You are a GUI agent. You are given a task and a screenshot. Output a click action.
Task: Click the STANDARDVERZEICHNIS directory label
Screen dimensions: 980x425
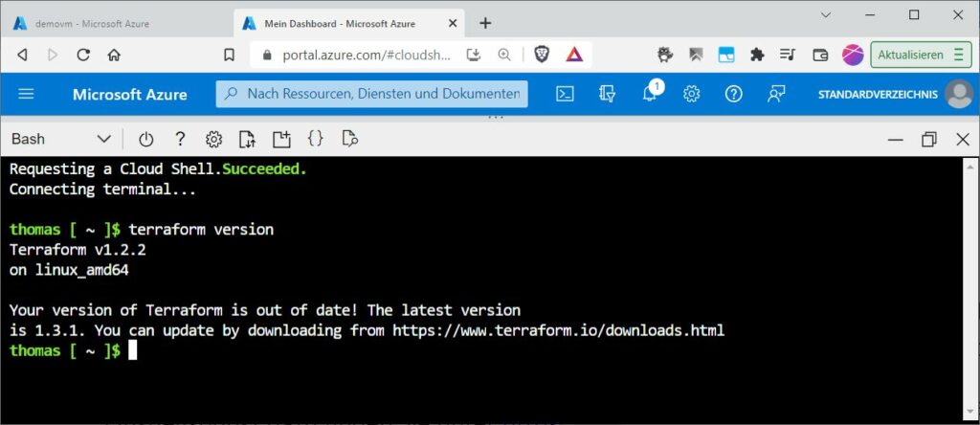point(878,95)
